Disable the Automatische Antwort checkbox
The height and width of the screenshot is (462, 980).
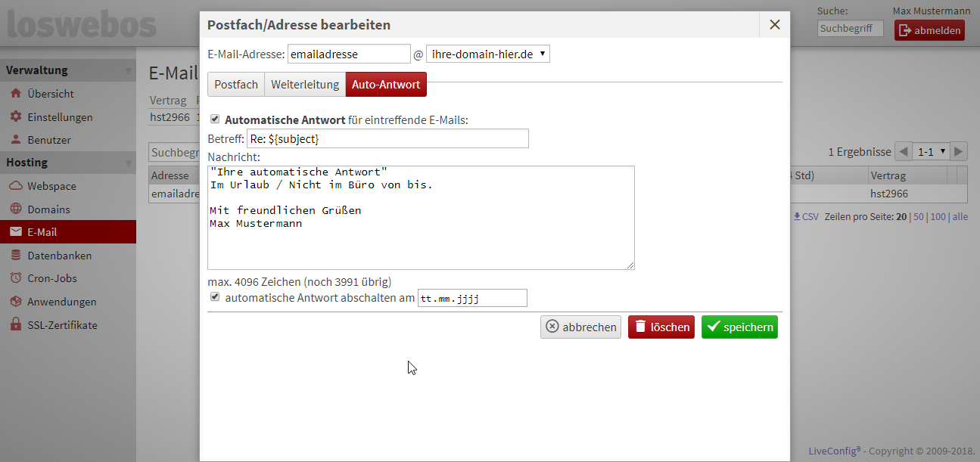coord(215,119)
